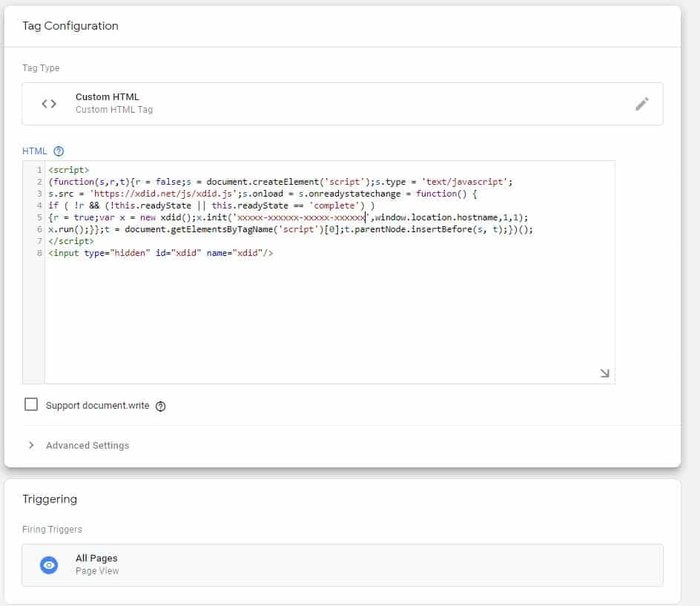Click the Custom HTML code brackets icon
This screenshot has width=700, height=606.
pos(49,104)
